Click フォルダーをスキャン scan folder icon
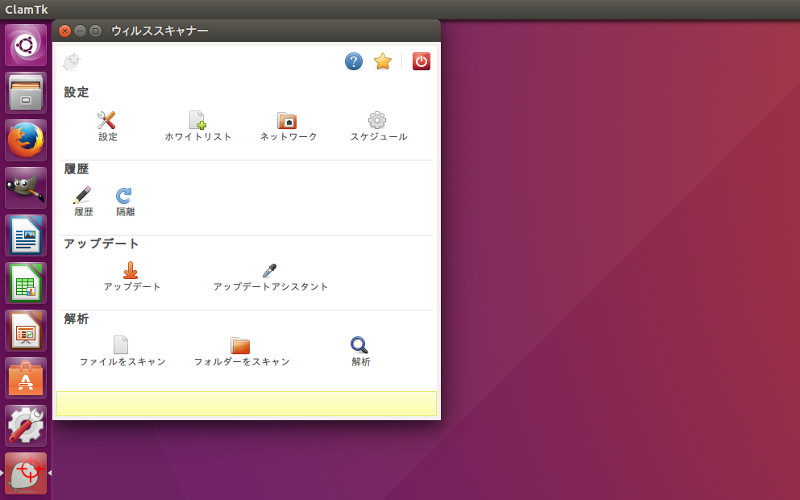Viewport: 800px width, 500px height. [x=240, y=345]
